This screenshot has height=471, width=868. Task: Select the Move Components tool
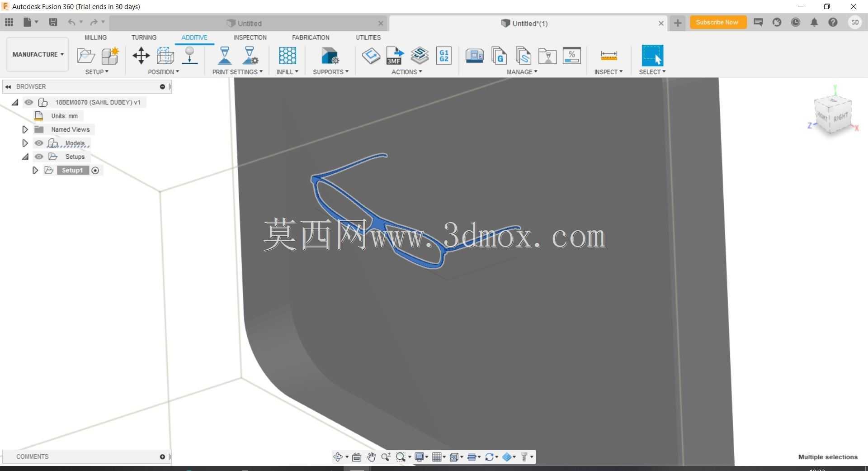click(x=141, y=56)
